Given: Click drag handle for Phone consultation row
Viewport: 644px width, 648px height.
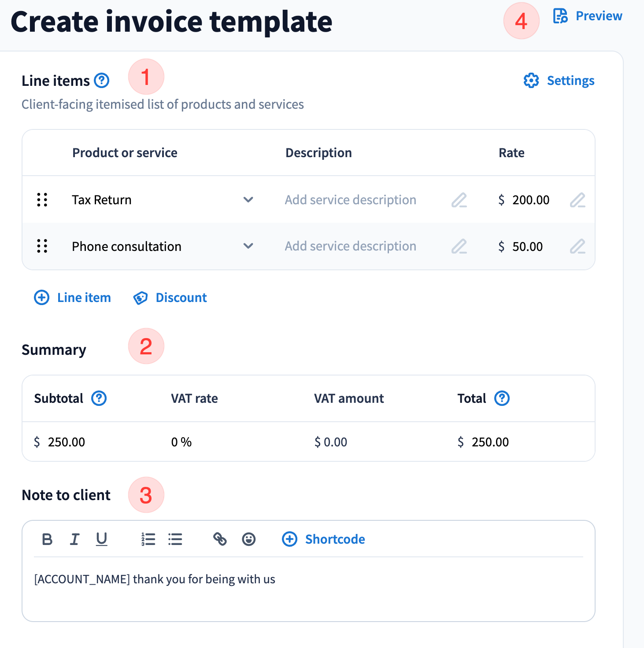Looking at the screenshot, I should pyautogui.click(x=42, y=246).
